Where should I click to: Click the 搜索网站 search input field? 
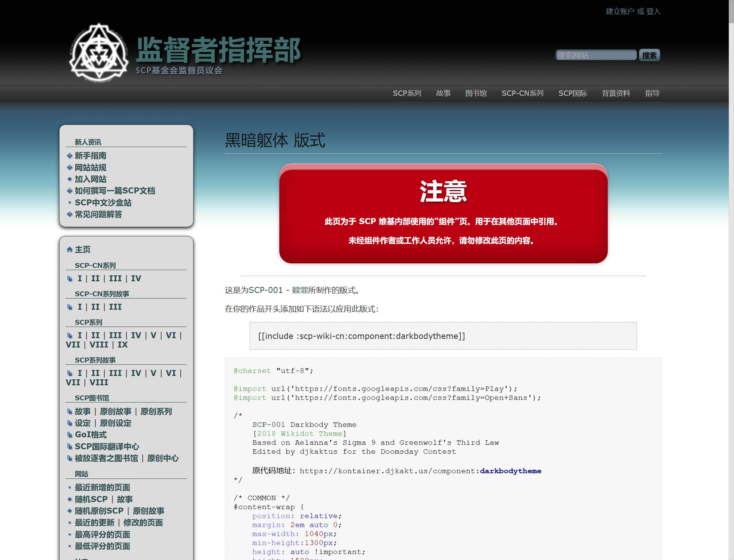tap(596, 55)
